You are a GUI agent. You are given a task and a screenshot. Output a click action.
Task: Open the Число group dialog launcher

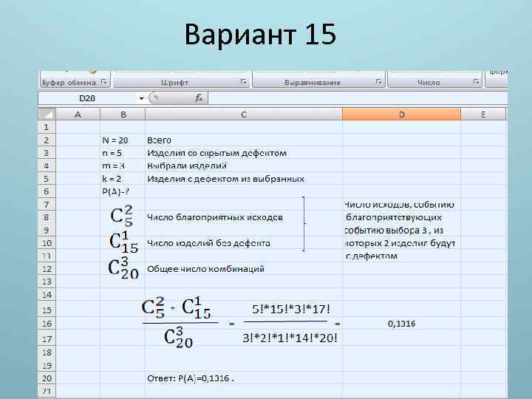476,82
